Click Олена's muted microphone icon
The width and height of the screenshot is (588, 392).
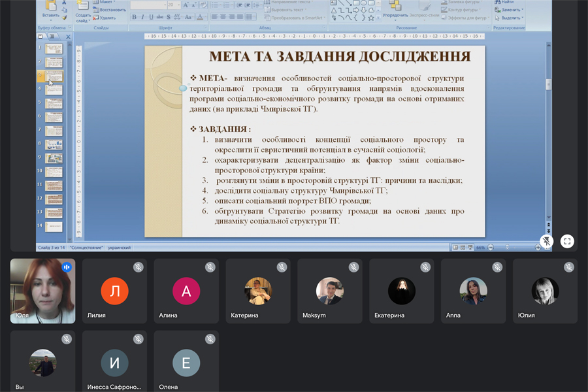[x=210, y=339]
